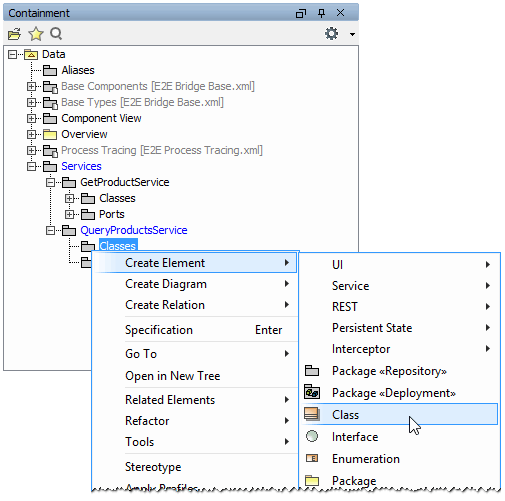
Task: Expand the Overview folder node
Action: 31,134
